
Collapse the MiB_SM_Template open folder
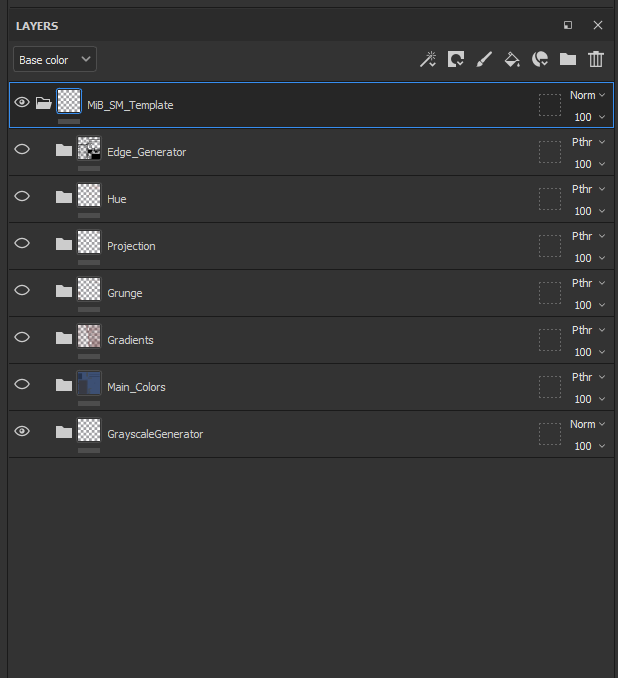pos(43,103)
